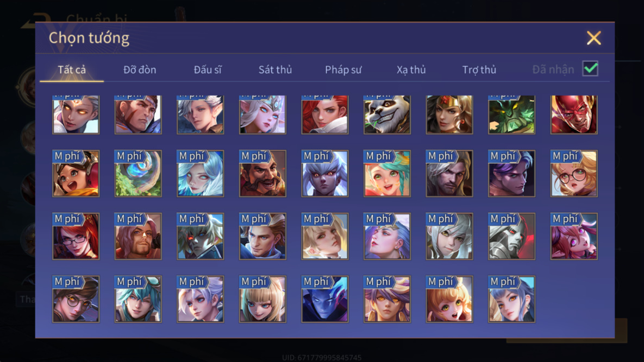Pick the brown-haired boy with round glasses

click(x=76, y=299)
